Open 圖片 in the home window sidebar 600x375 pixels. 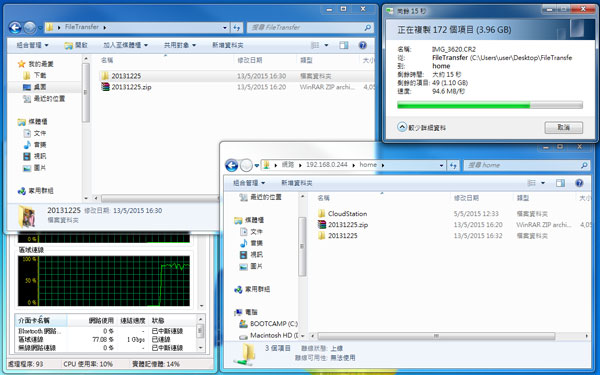tap(251, 266)
